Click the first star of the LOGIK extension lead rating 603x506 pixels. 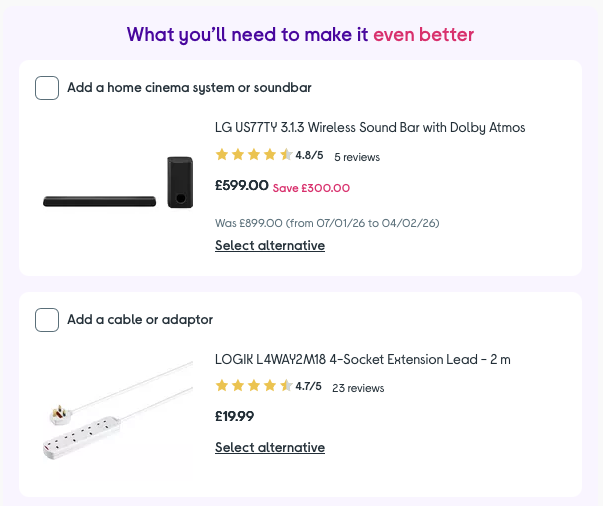click(222, 386)
